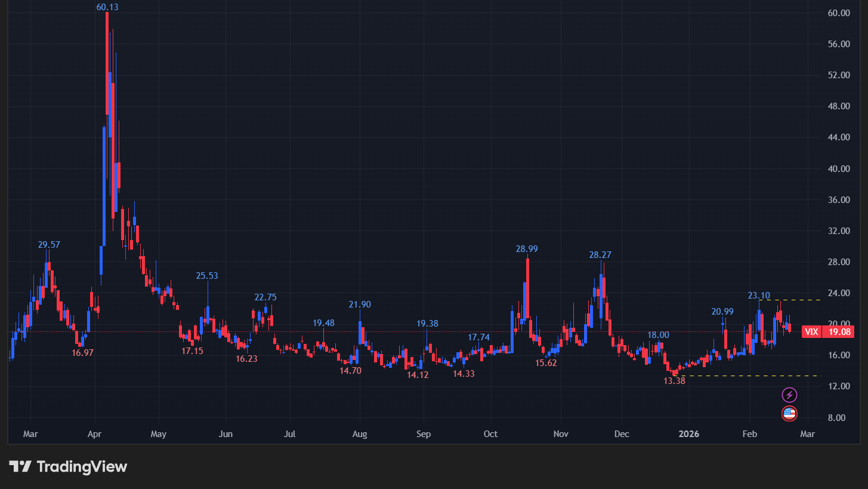The image size is (868, 489).
Task: Click the 2026 year marker on time axis
Action: tap(688, 433)
